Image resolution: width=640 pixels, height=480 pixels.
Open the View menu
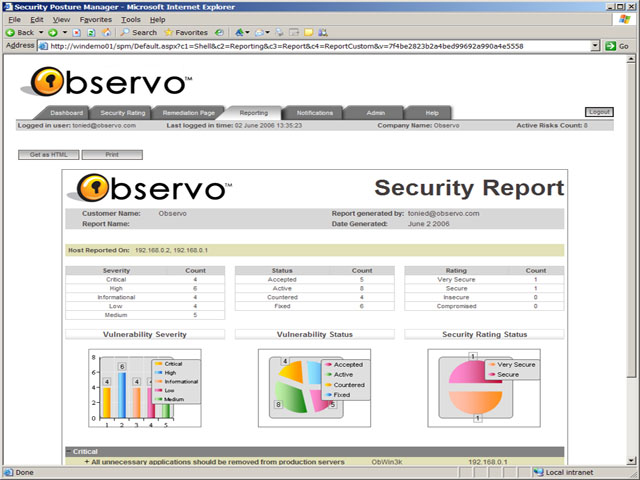[61, 20]
